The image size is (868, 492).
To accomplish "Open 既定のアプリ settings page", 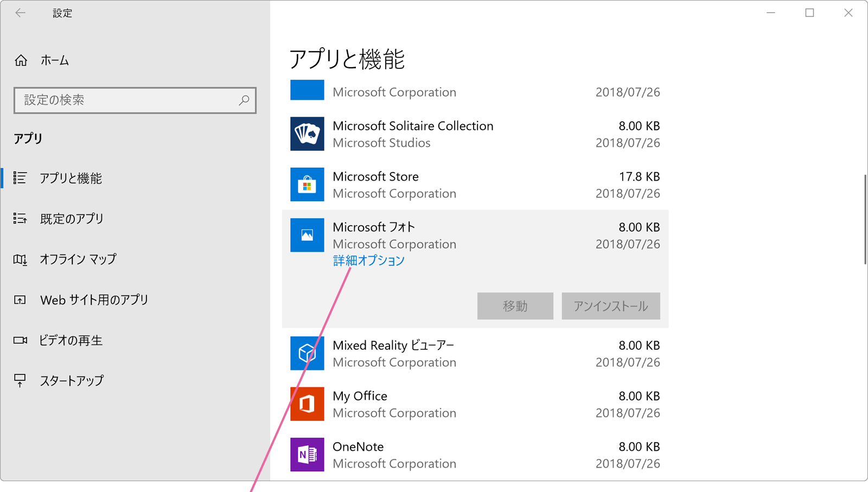I will coord(72,219).
